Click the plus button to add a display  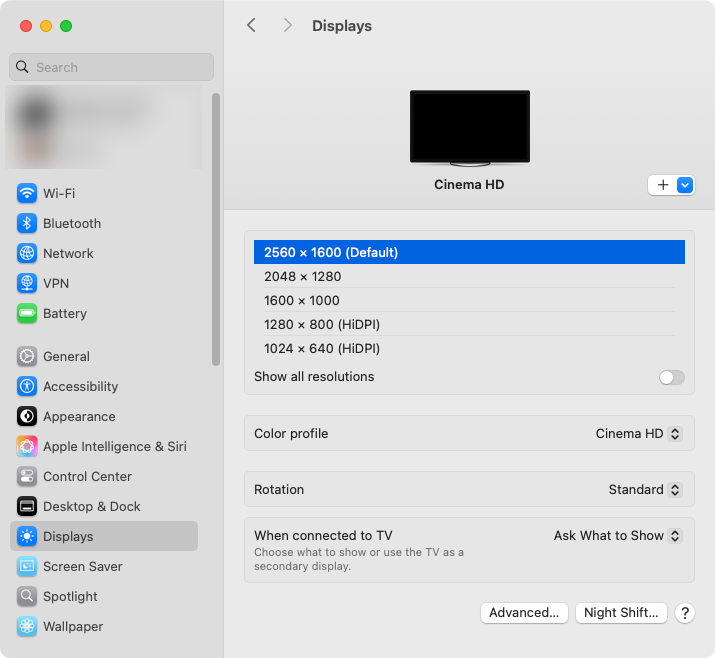(x=663, y=185)
